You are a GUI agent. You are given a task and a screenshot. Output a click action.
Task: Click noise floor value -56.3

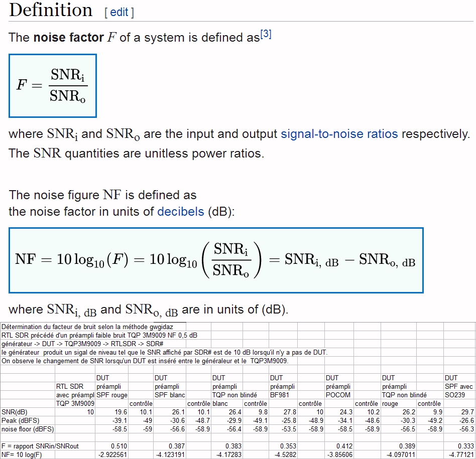[466, 429]
